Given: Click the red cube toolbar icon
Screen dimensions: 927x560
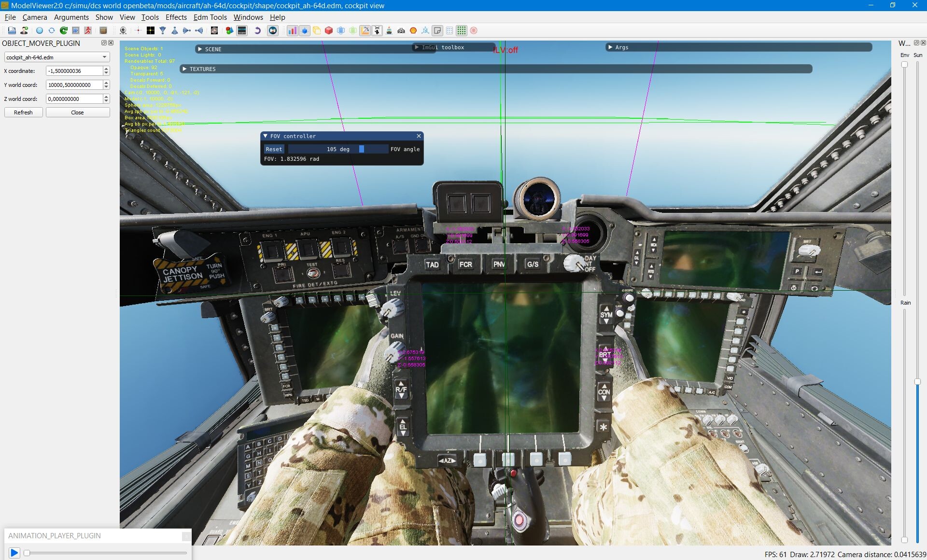Looking at the screenshot, I should click(329, 30).
